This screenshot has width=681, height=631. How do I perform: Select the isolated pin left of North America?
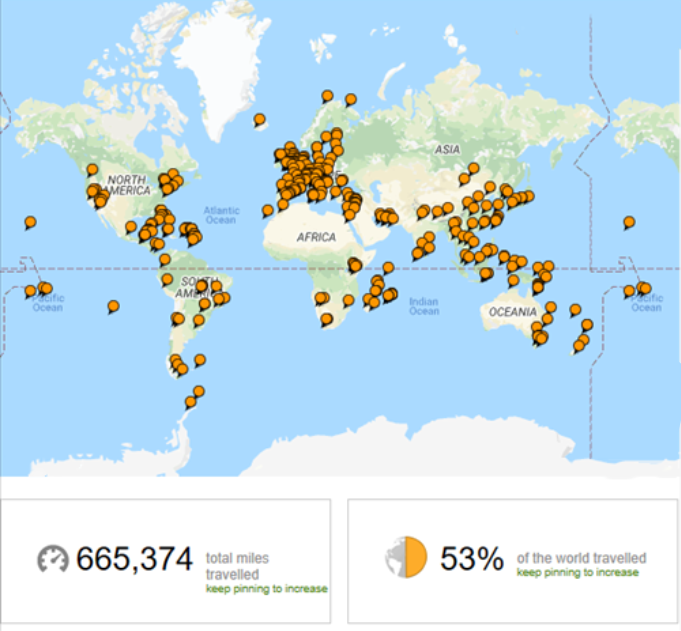pos(30,222)
